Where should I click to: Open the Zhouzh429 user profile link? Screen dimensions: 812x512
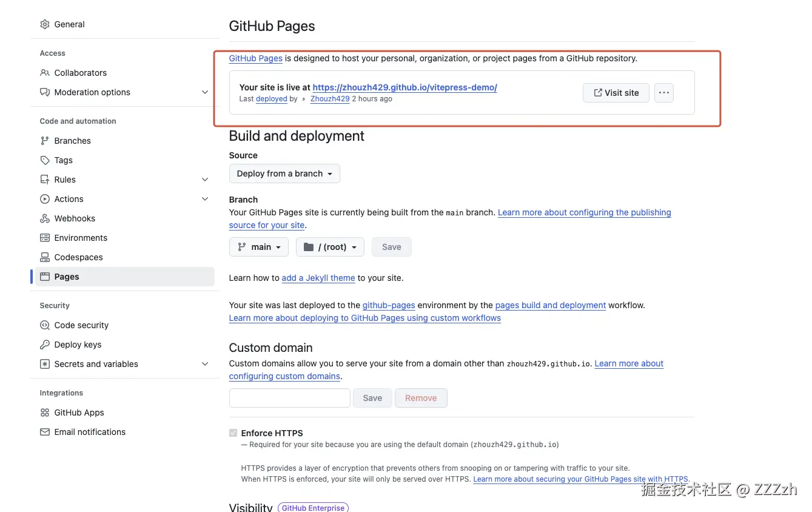point(330,99)
